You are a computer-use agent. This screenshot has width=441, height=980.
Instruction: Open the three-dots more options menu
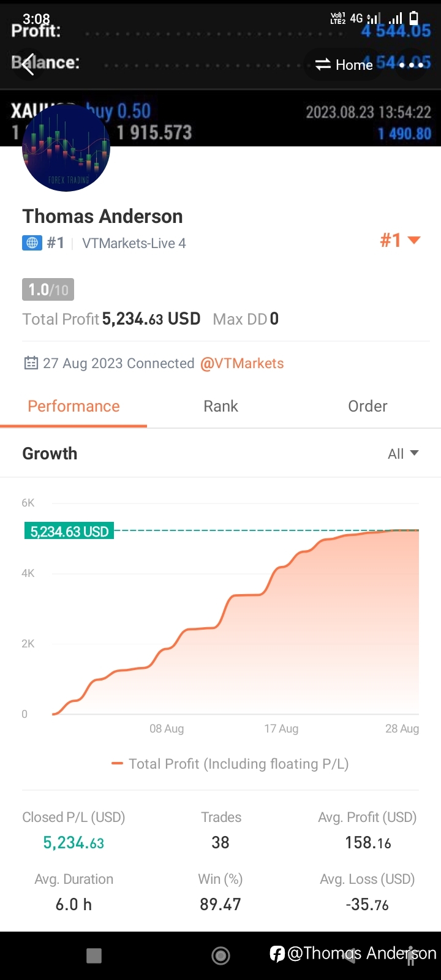[x=411, y=64]
